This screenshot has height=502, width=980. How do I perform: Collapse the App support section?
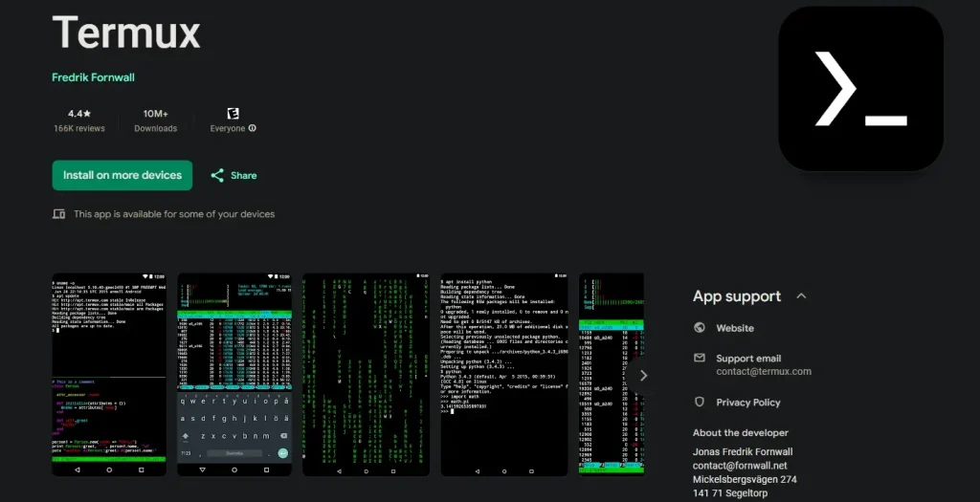801,296
